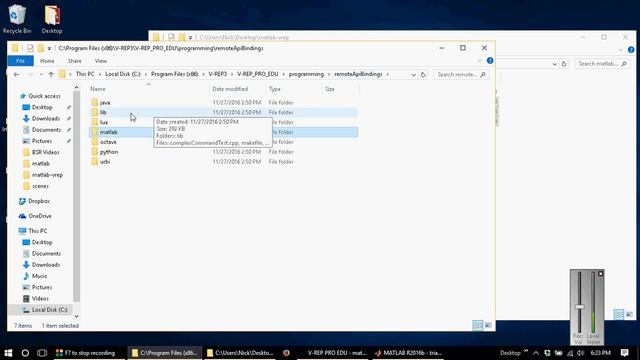
Task: Switch to the Share ribbon tab
Action: tap(74, 61)
